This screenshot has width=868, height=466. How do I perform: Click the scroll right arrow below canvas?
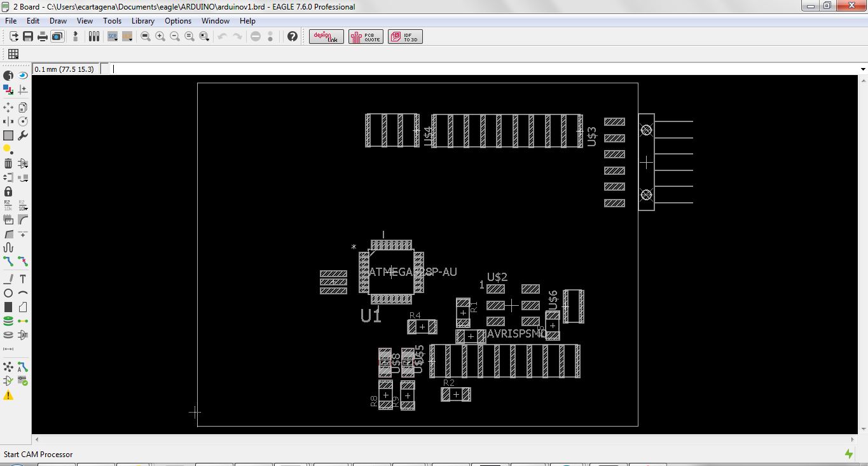[853, 439]
